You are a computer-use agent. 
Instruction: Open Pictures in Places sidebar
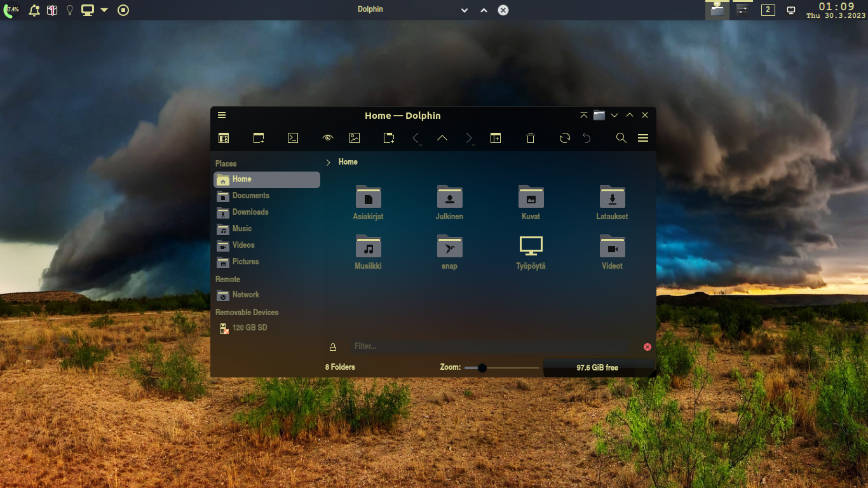[267, 262]
